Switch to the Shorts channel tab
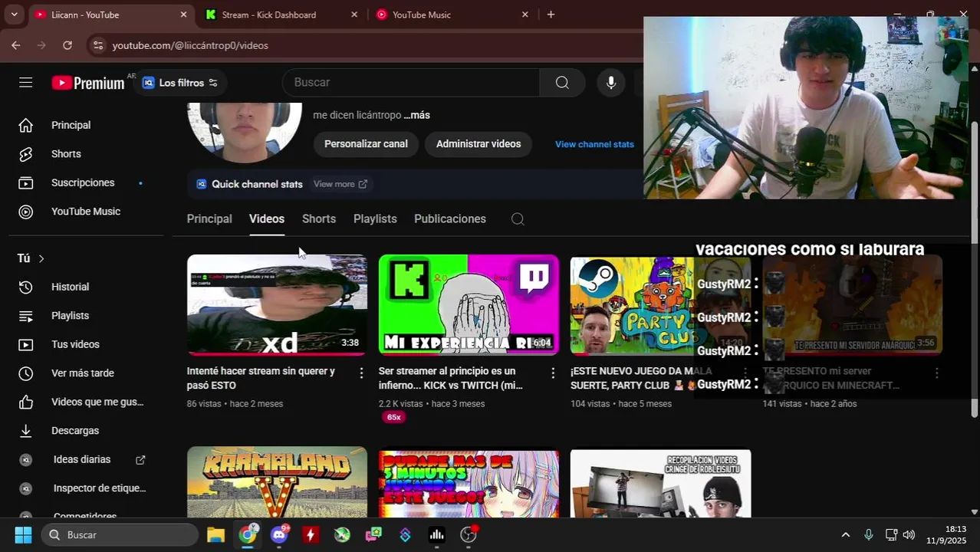This screenshot has width=980, height=552. pos(319,219)
